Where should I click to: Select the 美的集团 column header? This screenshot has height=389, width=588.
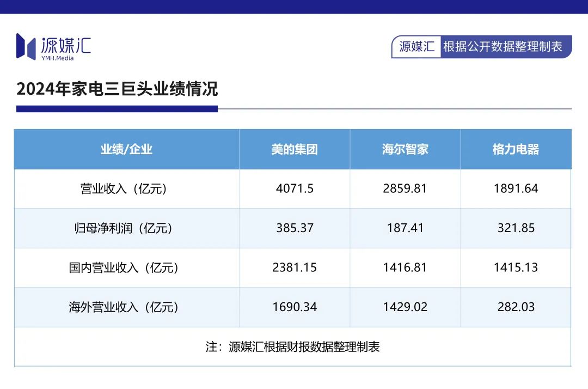[294, 149]
